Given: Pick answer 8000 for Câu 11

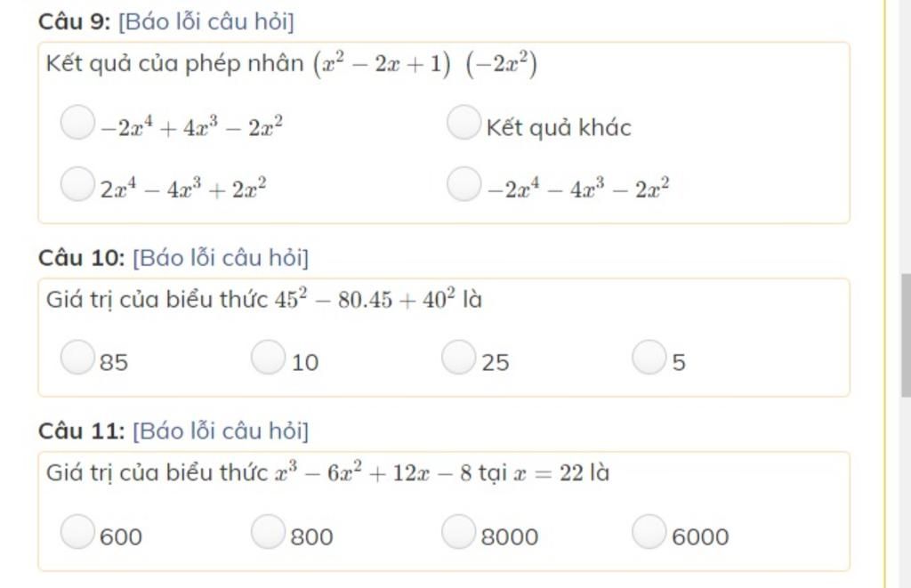Looking at the screenshot, I should click(x=458, y=532).
